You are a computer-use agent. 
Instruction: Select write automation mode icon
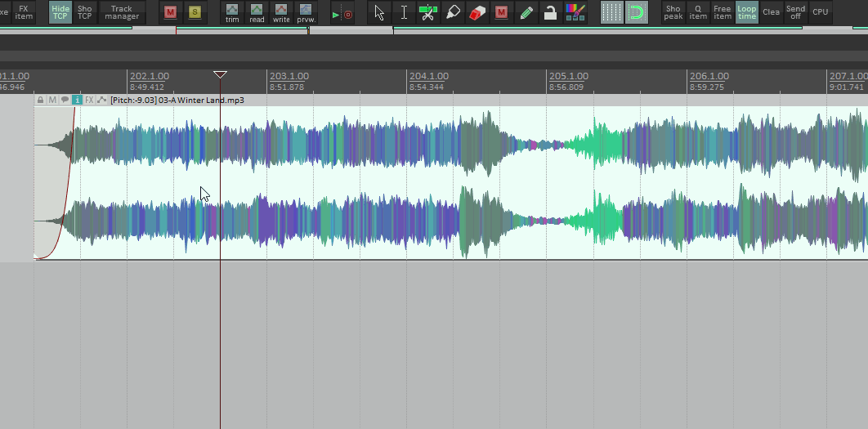(x=281, y=12)
